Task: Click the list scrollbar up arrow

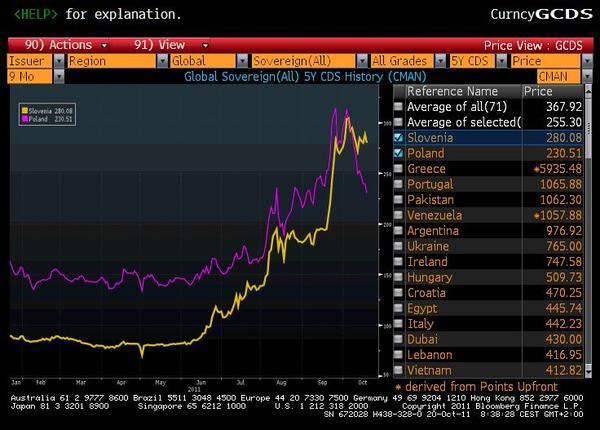Action: [588, 91]
